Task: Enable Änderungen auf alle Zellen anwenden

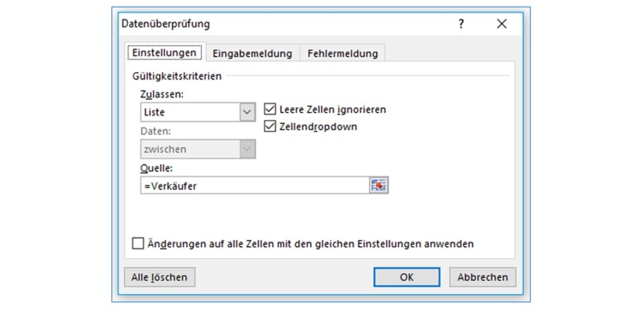Action: [x=138, y=244]
